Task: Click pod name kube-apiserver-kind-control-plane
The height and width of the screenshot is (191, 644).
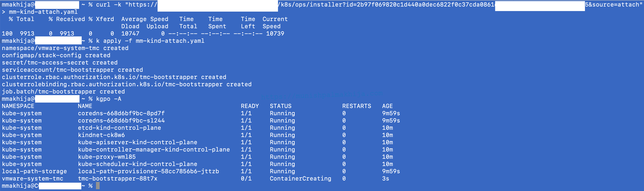Action: point(137,142)
